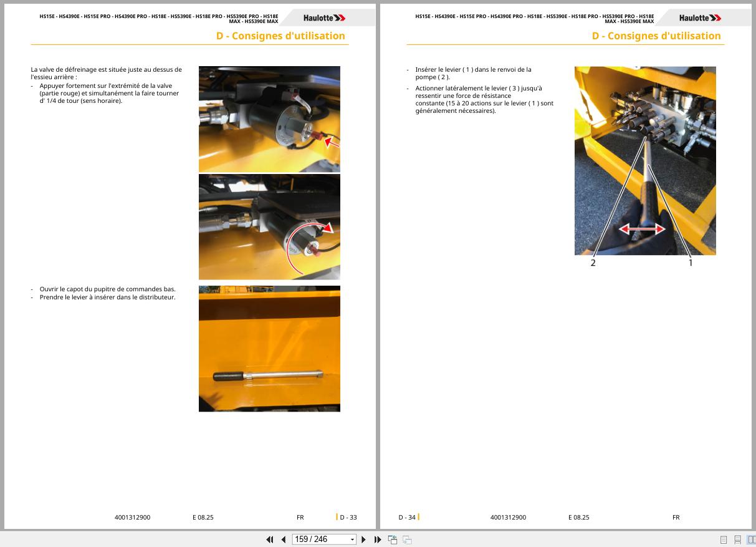Click the greyed next view icon
The image size is (756, 547).
coord(407,540)
